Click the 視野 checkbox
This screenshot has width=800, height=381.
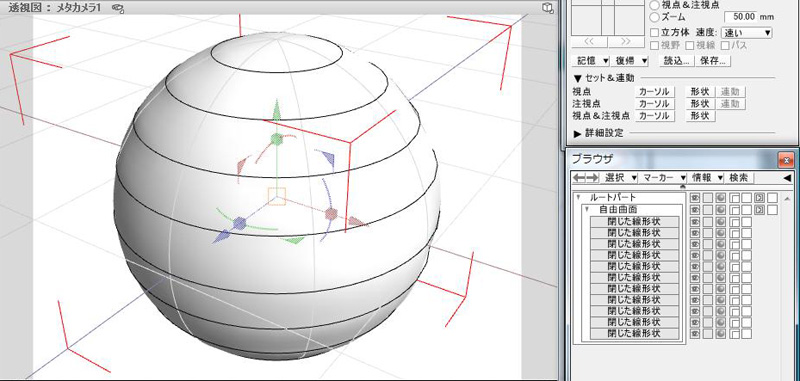pos(655,45)
